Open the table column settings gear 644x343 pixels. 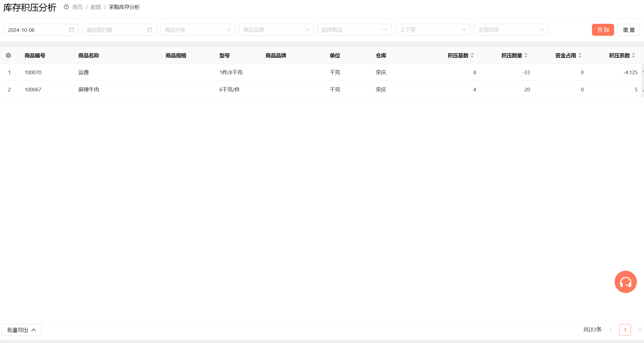(9, 55)
